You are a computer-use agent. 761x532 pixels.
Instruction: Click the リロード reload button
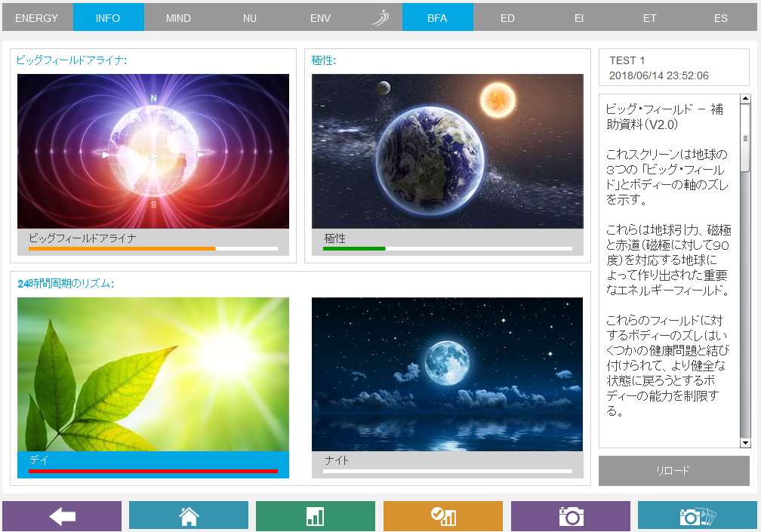[673, 470]
